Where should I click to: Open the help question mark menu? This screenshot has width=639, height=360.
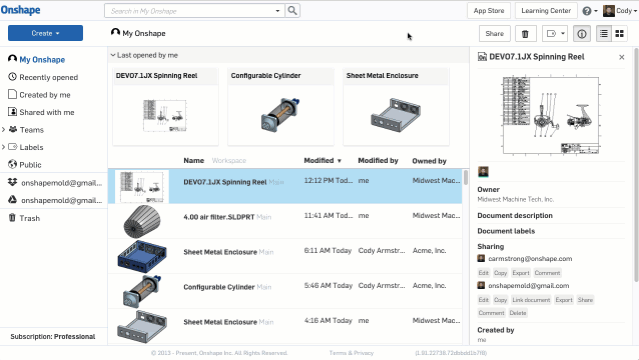[589, 11]
